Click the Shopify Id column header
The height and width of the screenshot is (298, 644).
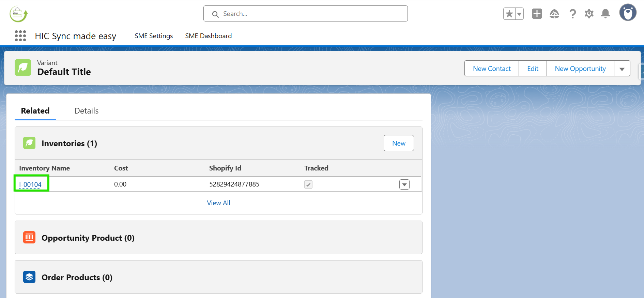(225, 168)
